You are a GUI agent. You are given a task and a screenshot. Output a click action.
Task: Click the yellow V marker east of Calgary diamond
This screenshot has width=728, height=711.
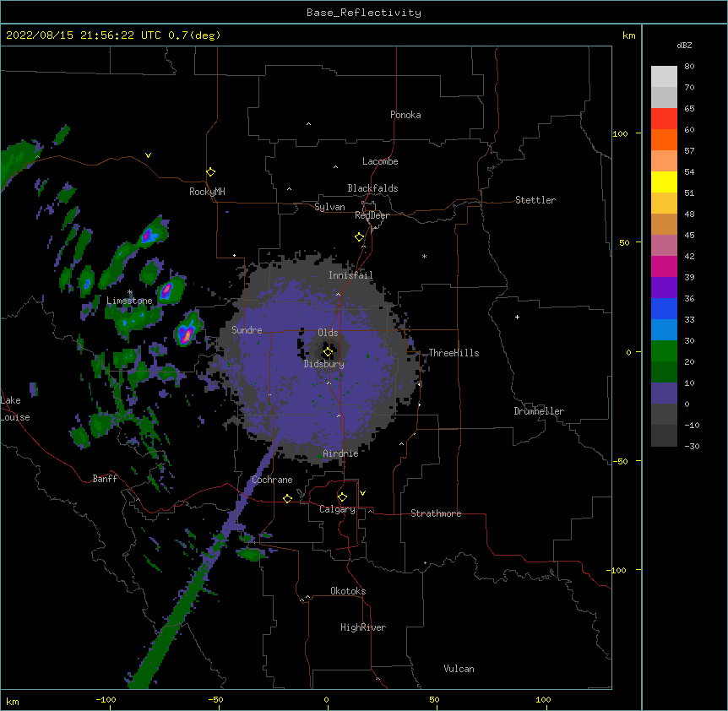(x=362, y=493)
